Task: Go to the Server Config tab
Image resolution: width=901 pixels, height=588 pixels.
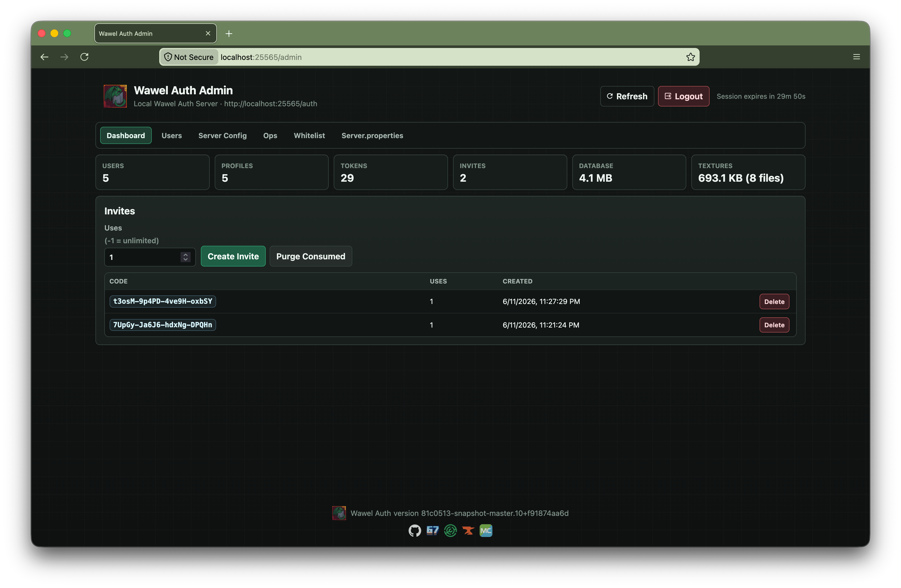Action: click(222, 136)
